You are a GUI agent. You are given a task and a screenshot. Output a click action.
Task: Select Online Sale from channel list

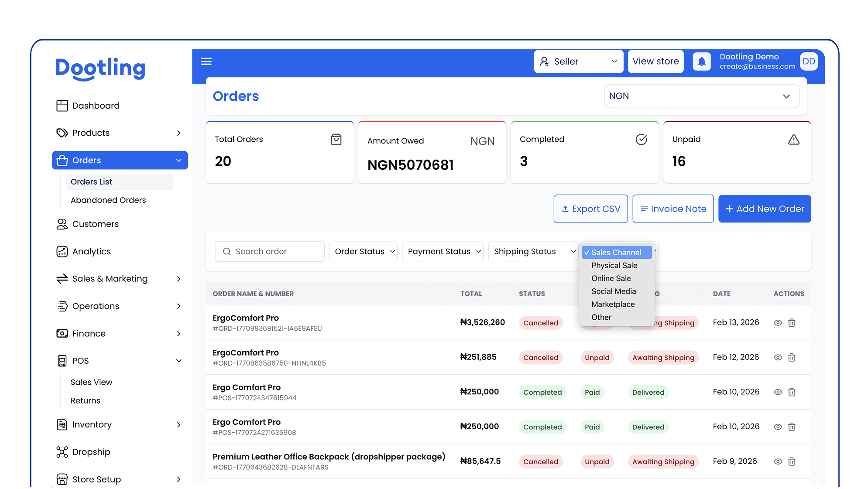click(611, 278)
